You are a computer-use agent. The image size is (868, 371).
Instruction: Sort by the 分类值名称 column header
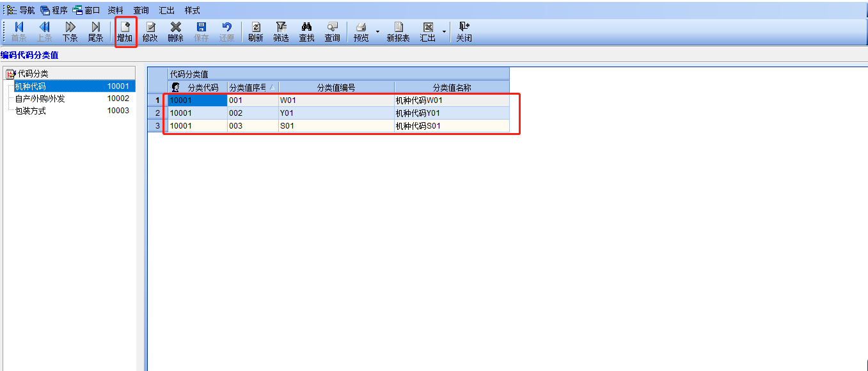click(x=452, y=87)
